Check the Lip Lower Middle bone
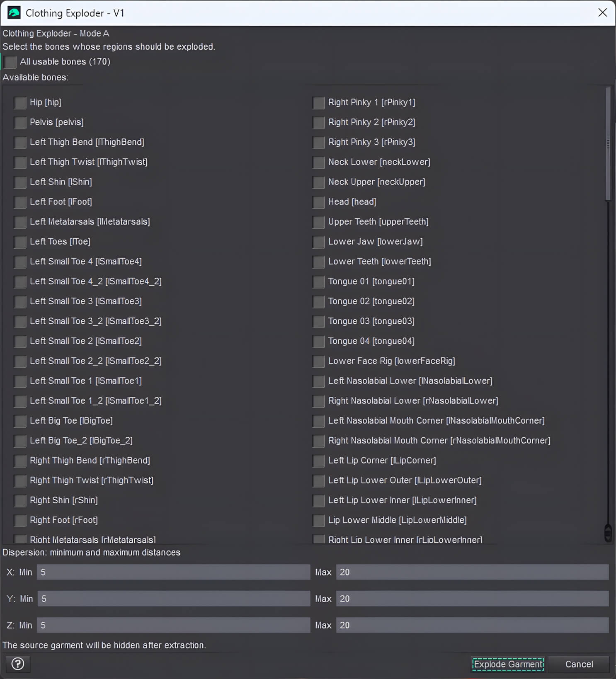 click(x=318, y=520)
